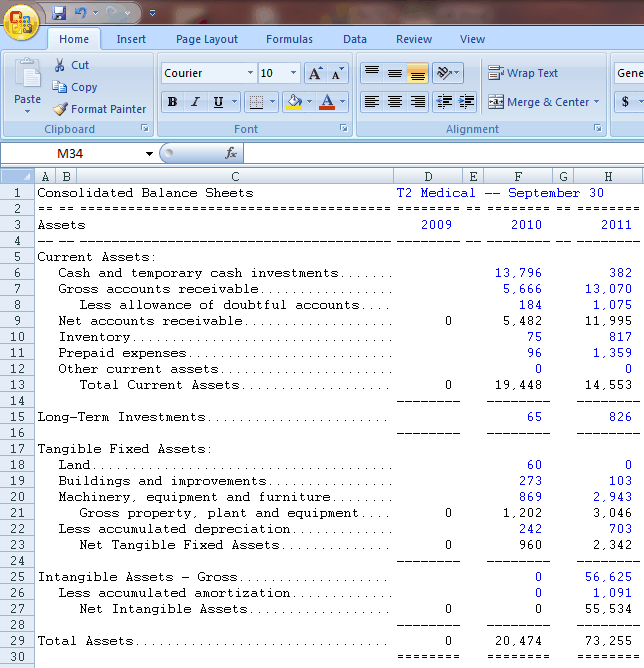Cut the selection

(72, 65)
